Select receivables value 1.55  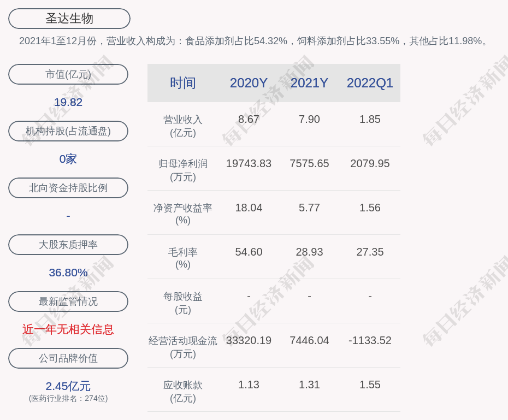[x=370, y=384]
